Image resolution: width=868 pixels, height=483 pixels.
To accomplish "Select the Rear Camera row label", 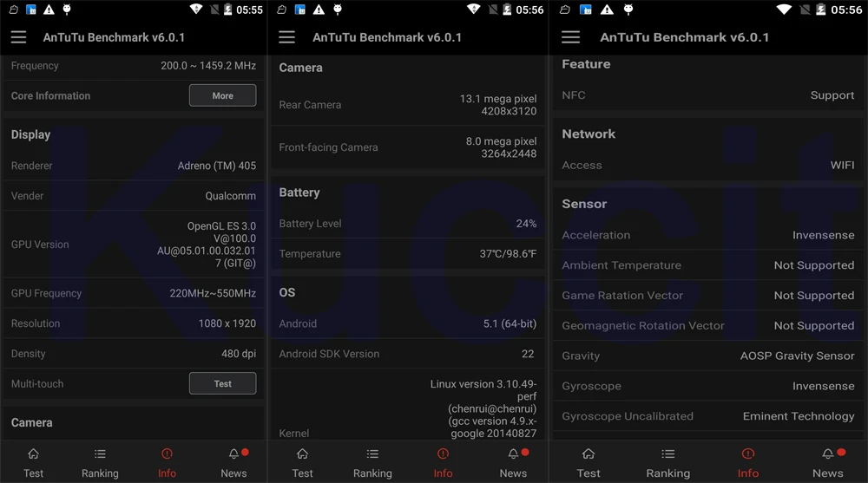I will [310, 105].
